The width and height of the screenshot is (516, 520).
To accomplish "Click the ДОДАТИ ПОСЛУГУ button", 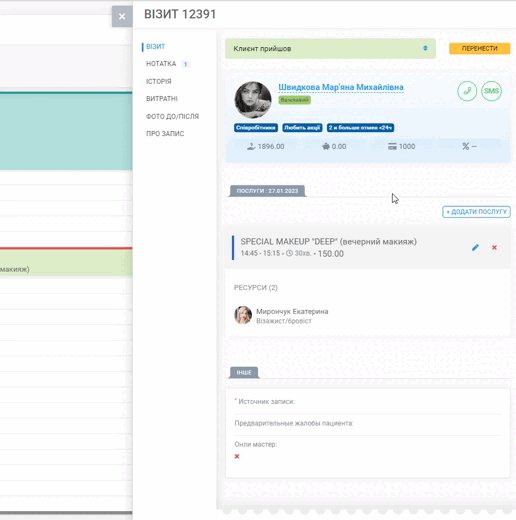I will (x=476, y=212).
